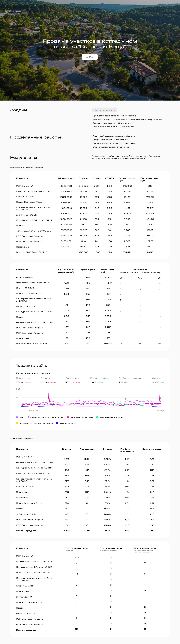The image size is (180, 644).
Task: Click the 1 м 17 с time stat
Action: point(97,382)
